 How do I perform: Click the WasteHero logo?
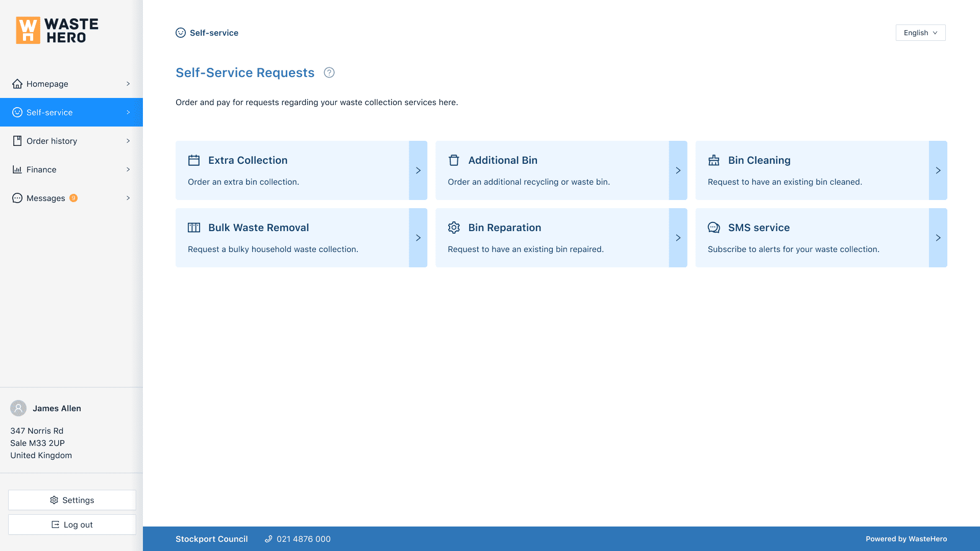57,30
